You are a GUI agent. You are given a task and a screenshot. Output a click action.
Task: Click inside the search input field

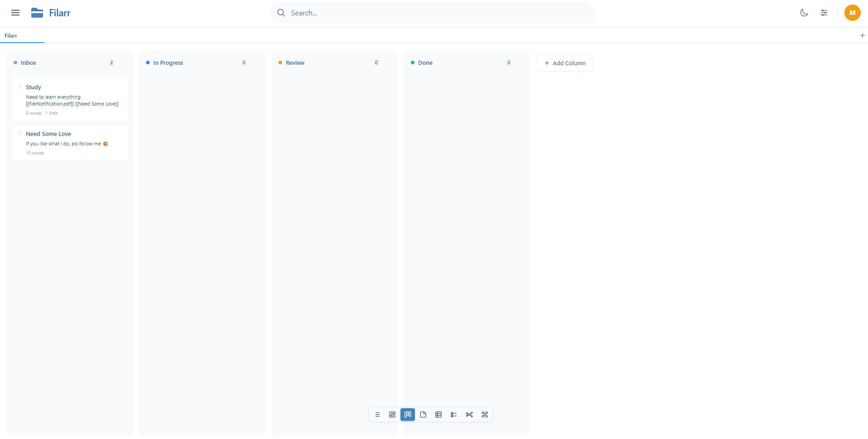pyautogui.click(x=431, y=13)
